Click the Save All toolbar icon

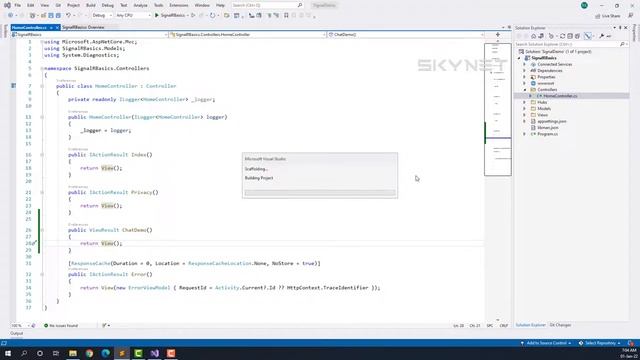coord(58,15)
